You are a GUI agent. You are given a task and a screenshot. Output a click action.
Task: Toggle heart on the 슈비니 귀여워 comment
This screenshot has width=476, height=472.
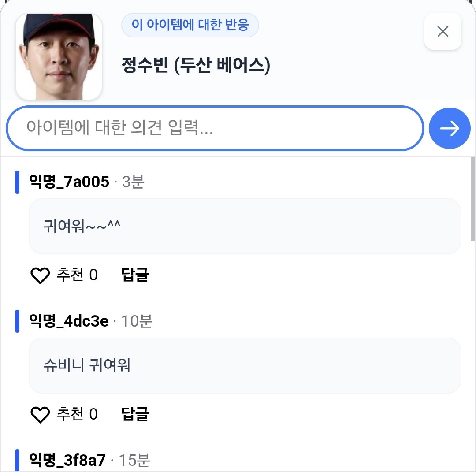40,414
